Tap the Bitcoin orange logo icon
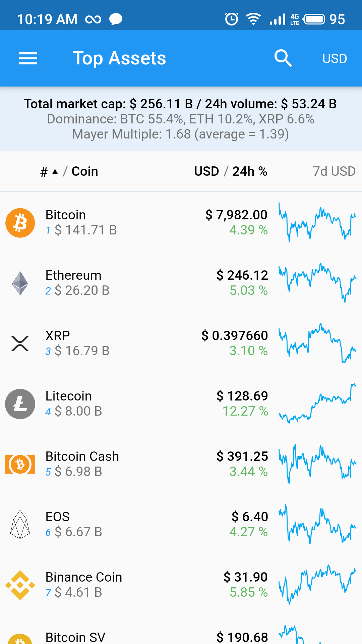 tap(20, 223)
